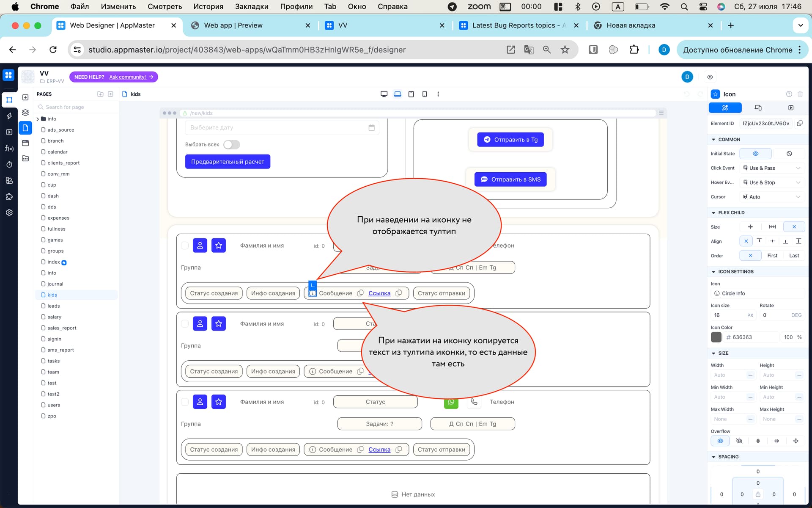
Task: Open Cursor Auto dropdown
Action: [x=772, y=197]
